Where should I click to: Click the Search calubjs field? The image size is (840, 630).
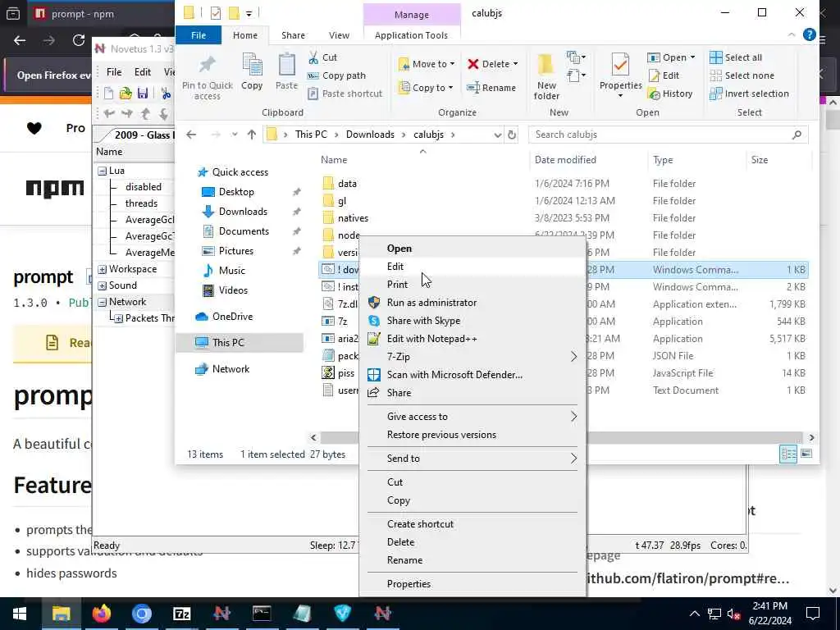coord(668,135)
